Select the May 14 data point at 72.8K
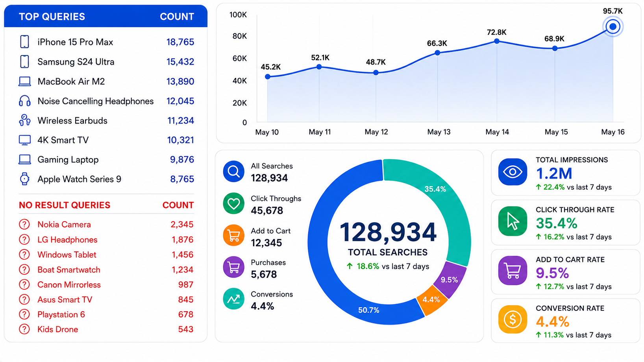 pos(497,41)
